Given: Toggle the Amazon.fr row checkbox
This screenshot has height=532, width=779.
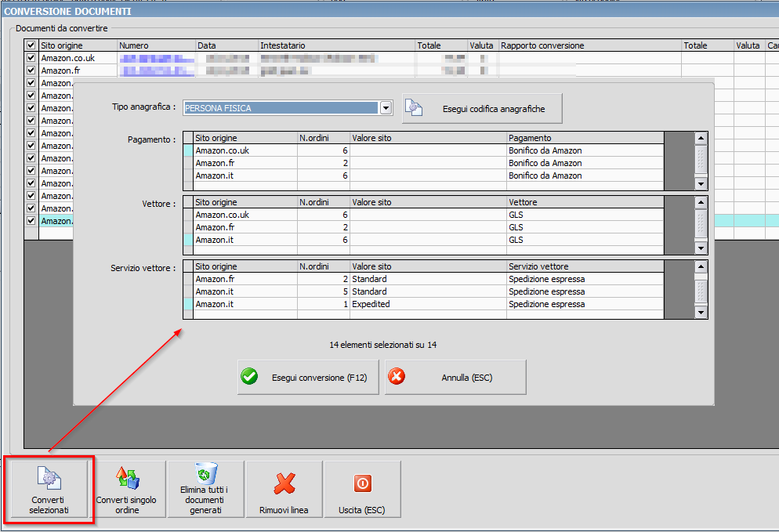Looking at the screenshot, I should (31, 71).
